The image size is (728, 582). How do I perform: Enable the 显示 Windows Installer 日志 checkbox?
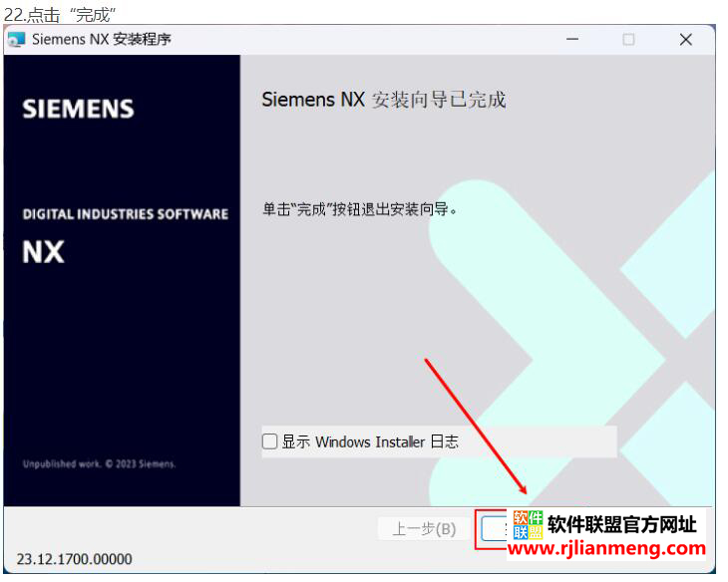click(269, 441)
